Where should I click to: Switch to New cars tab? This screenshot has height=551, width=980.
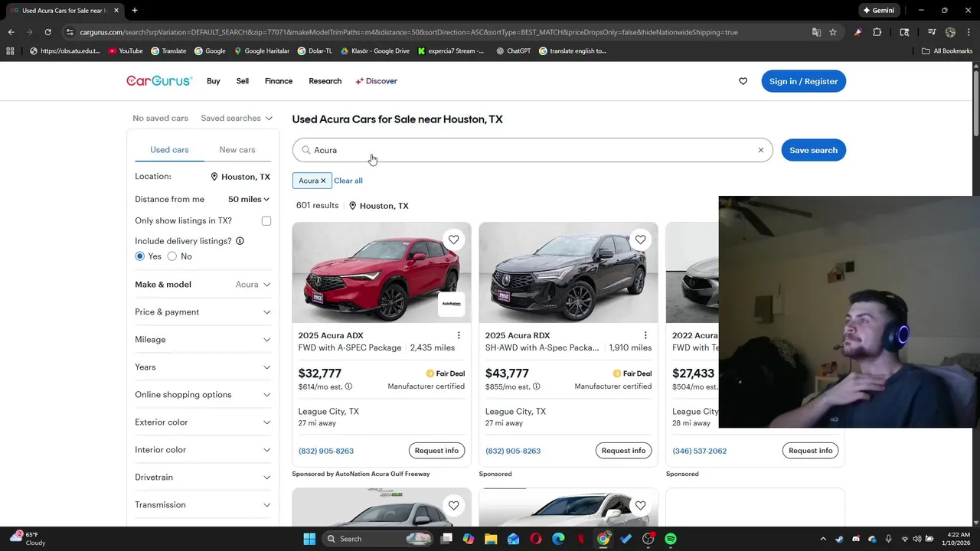(x=237, y=150)
